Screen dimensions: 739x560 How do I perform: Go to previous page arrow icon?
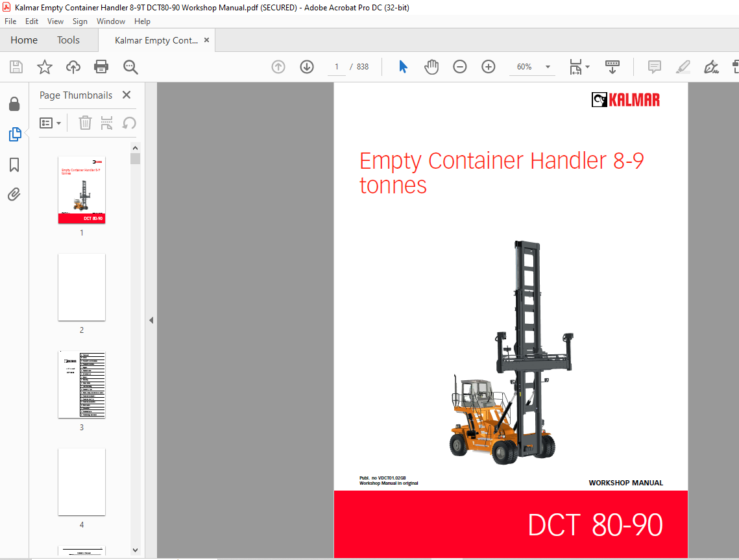tap(278, 67)
